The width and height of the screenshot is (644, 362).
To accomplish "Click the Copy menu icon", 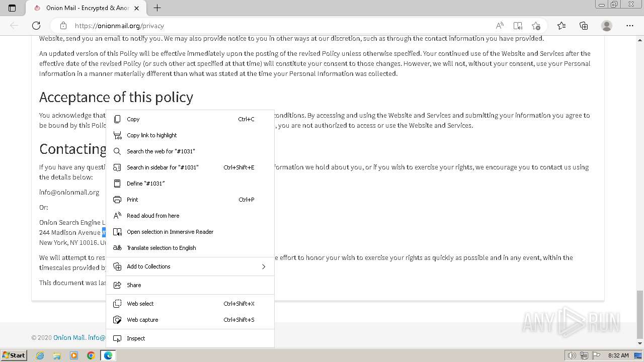I will 117,119.
